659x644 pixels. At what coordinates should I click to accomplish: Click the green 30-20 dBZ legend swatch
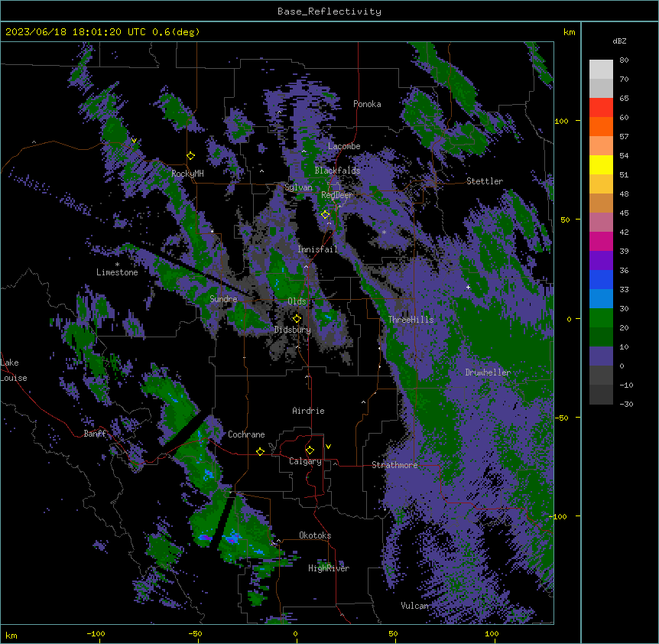(x=601, y=318)
